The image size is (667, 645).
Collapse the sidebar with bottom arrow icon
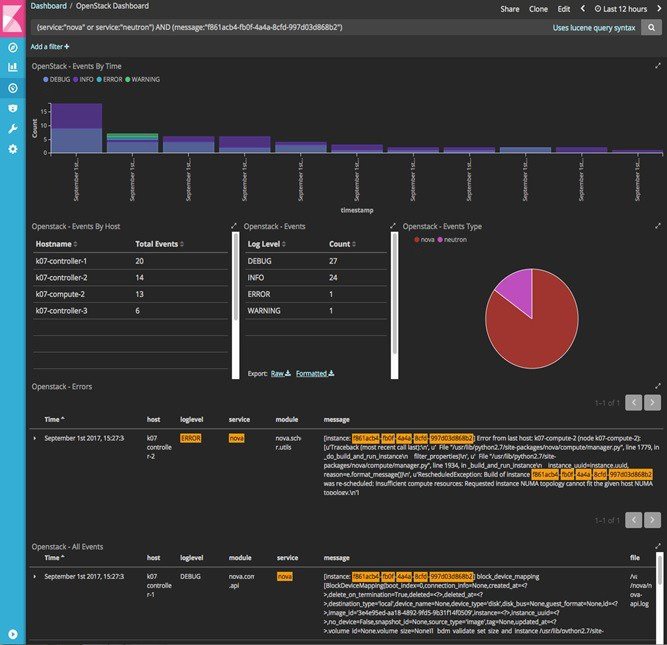click(13, 634)
